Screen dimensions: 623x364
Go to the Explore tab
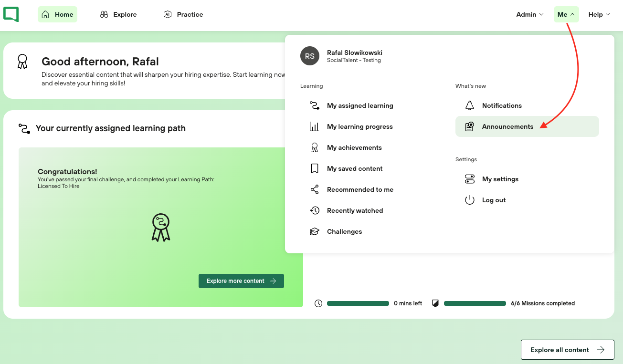118,14
